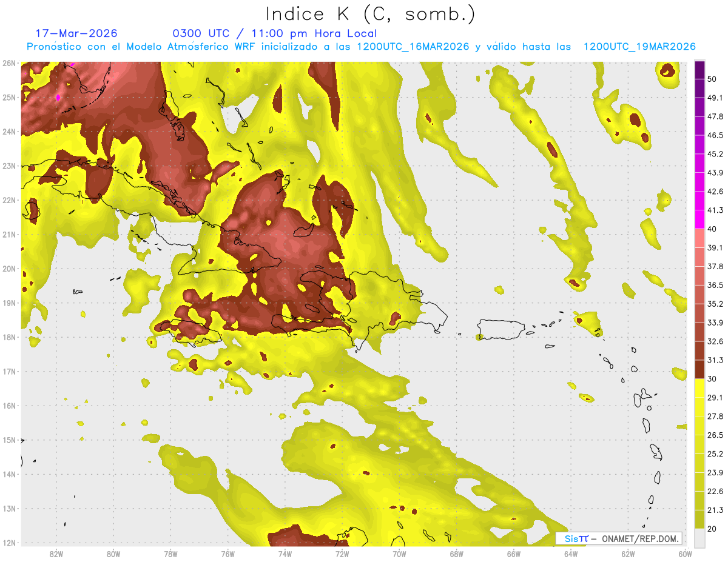The height and width of the screenshot is (562, 728).
Task: Click the "23N" latitude label
Action: 9,166
